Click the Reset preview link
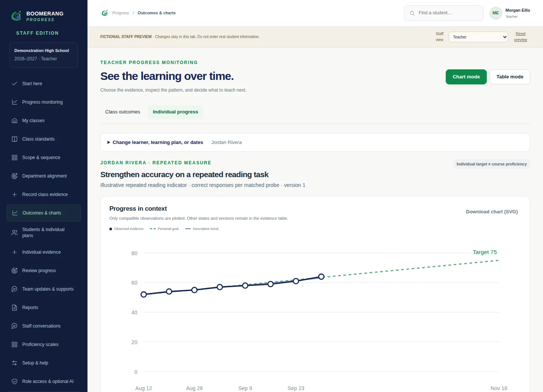 520,37
